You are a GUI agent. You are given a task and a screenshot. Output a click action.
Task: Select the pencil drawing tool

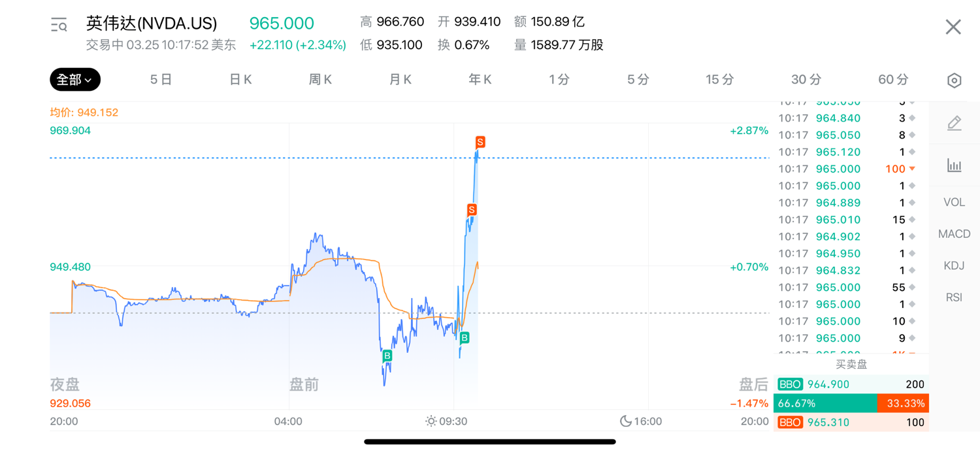click(x=954, y=123)
